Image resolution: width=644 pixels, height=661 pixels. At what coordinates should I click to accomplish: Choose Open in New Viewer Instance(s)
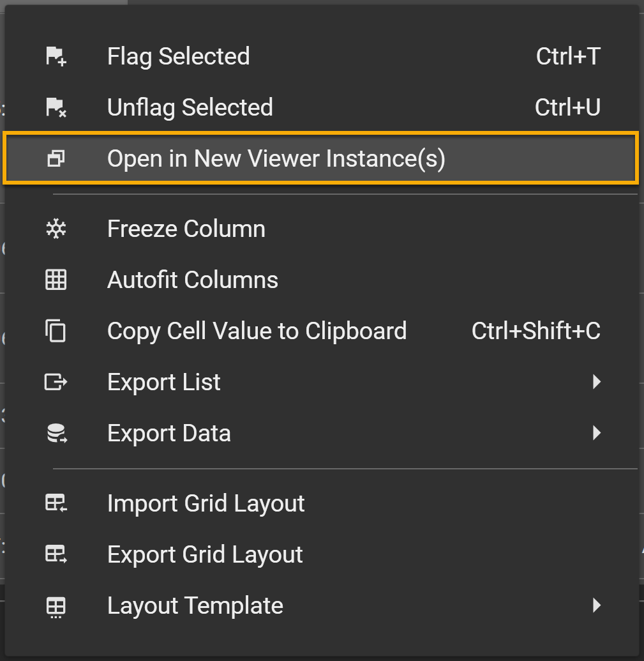click(x=276, y=159)
